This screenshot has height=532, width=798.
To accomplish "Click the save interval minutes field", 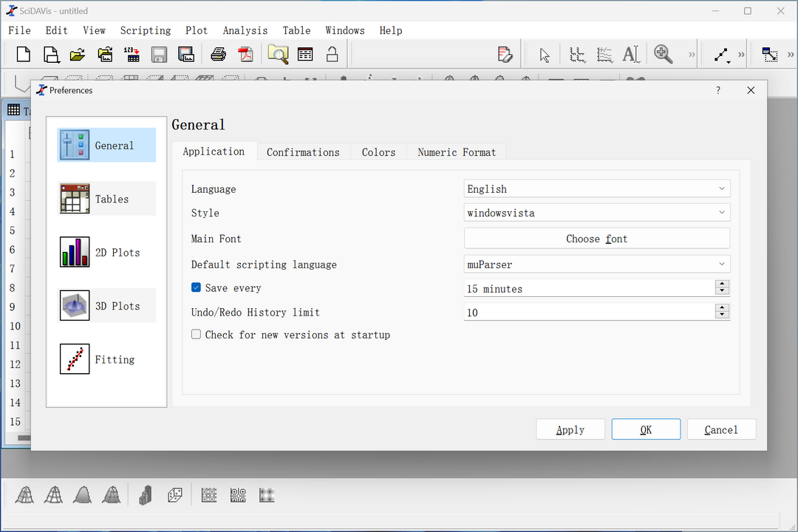I will point(588,289).
